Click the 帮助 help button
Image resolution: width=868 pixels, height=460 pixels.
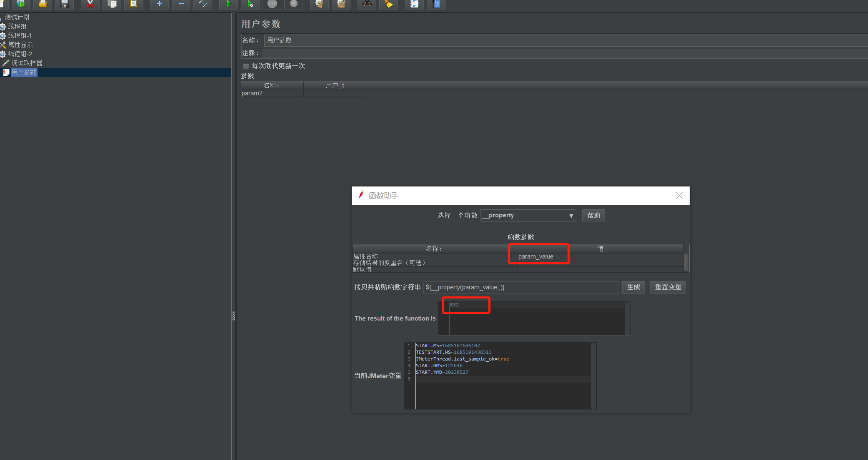(x=593, y=216)
